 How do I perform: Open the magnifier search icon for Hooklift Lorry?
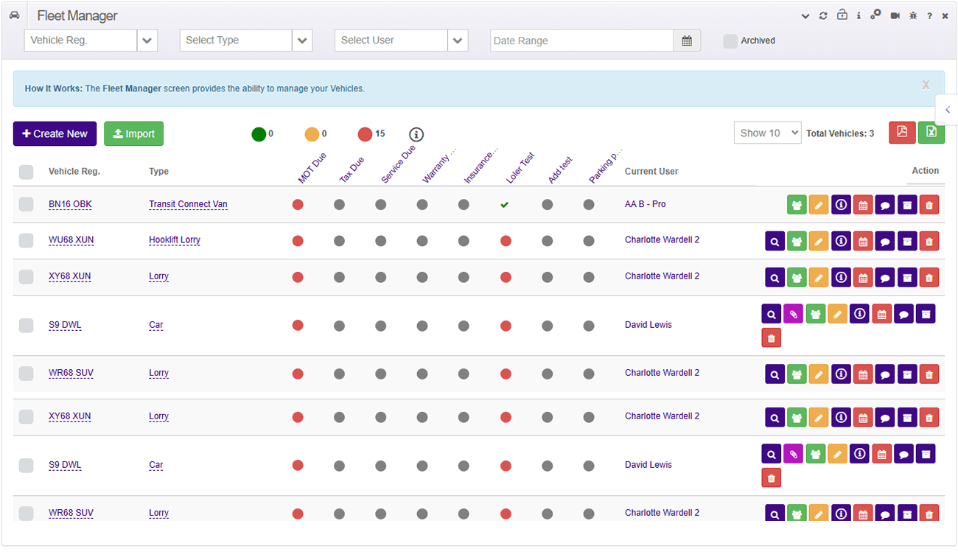pyautogui.click(x=775, y=241)
